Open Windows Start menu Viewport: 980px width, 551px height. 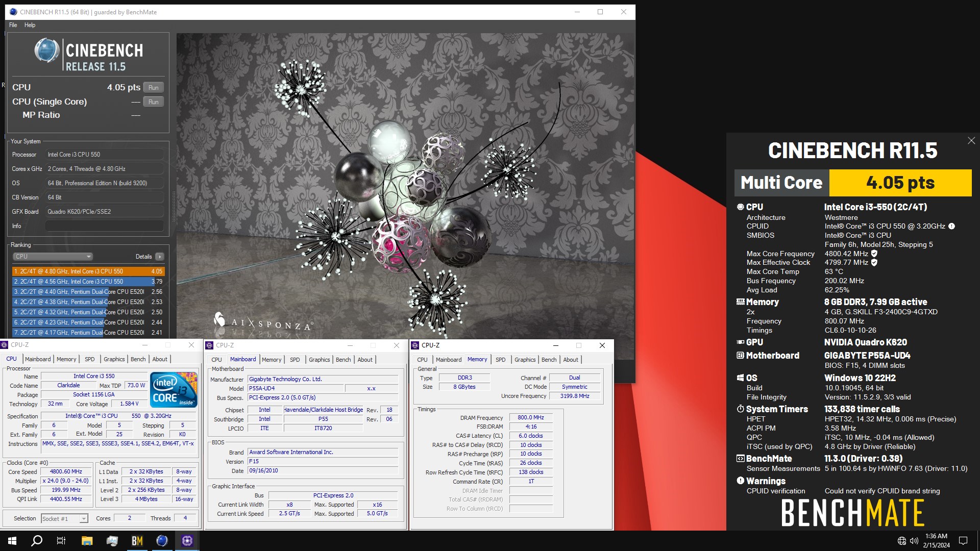(12, 541)
